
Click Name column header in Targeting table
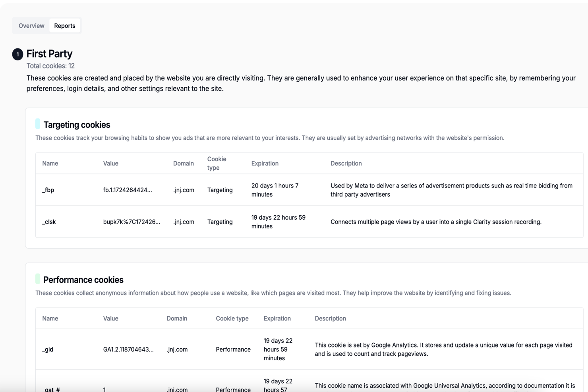[50, 163]
